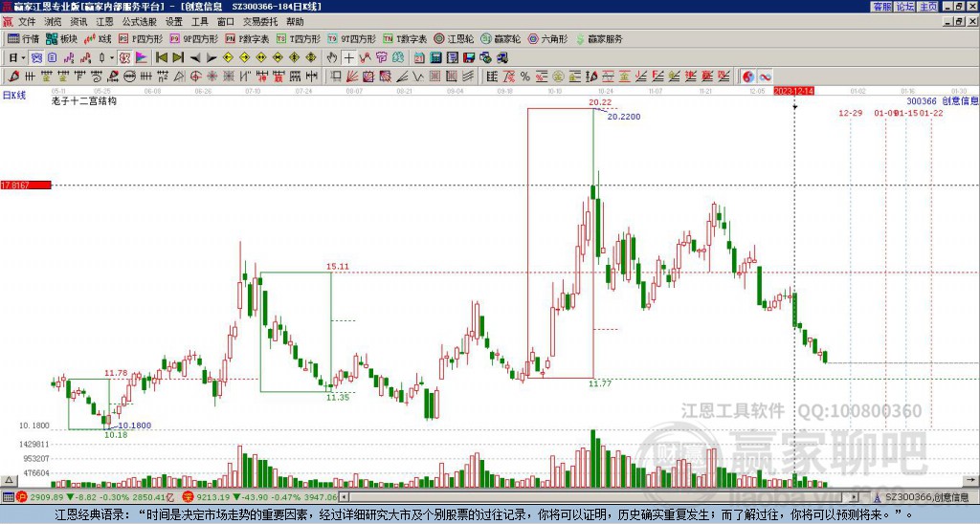Image resolution: width=980 pixels, height=524 pixels.
Task: Click the 17.8167 price marker
Action: [x=26, y=186]
